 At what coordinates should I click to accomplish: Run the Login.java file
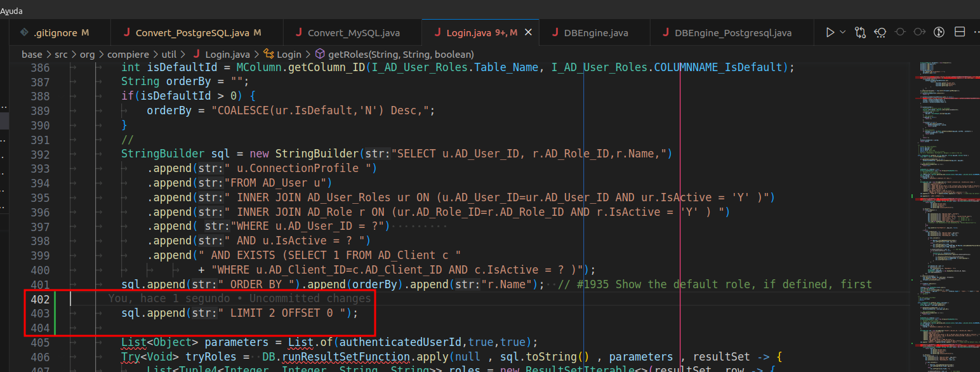(830, 32)
